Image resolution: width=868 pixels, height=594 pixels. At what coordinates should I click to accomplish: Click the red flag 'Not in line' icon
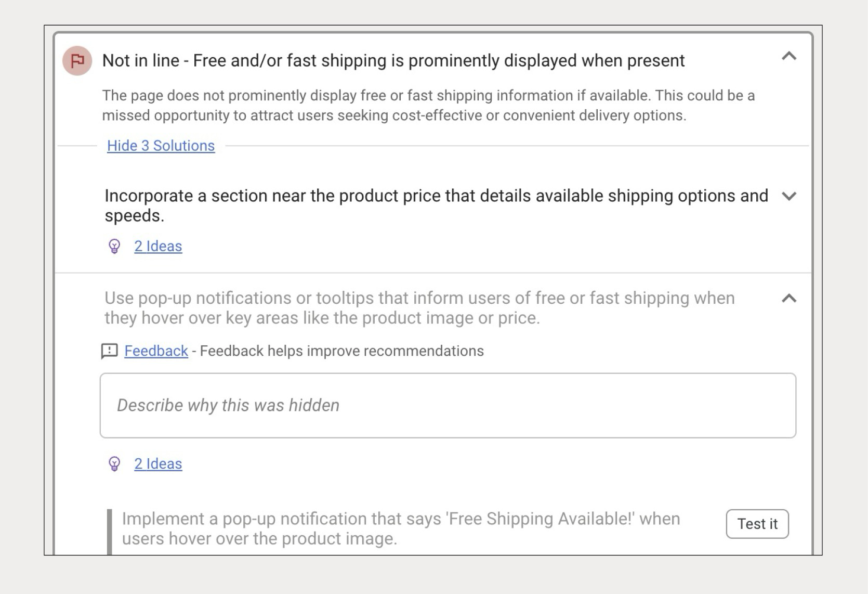pos(77,61)
